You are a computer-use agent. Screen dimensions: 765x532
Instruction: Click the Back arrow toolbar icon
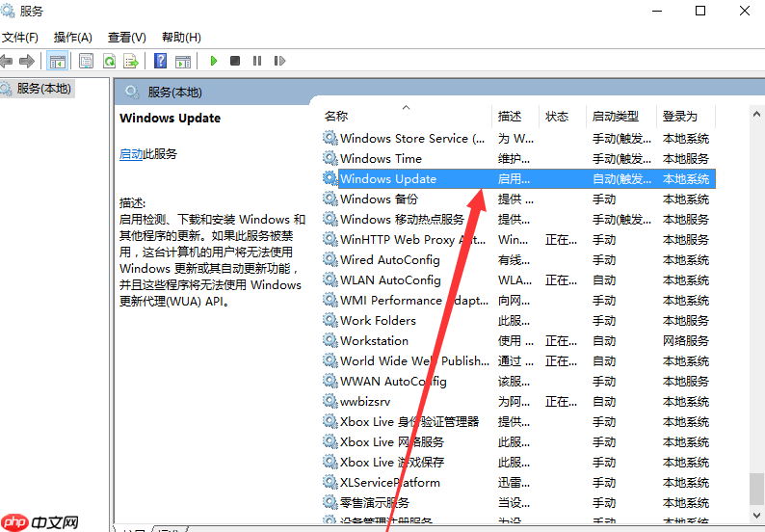pos(6,61)
